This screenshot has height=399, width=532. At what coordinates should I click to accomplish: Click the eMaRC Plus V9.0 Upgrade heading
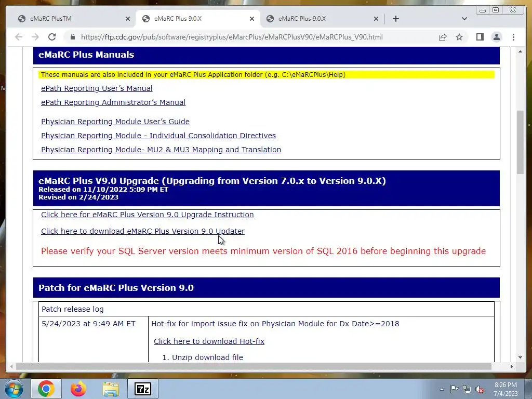pyautogui.click(x=212, y=181)
